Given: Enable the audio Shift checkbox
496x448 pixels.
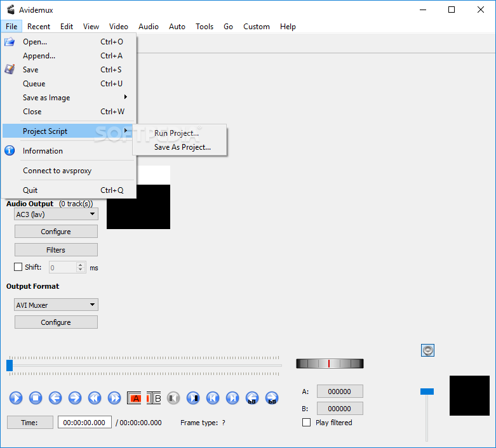Looking at the screenshot, I should [x=18, y=267].
